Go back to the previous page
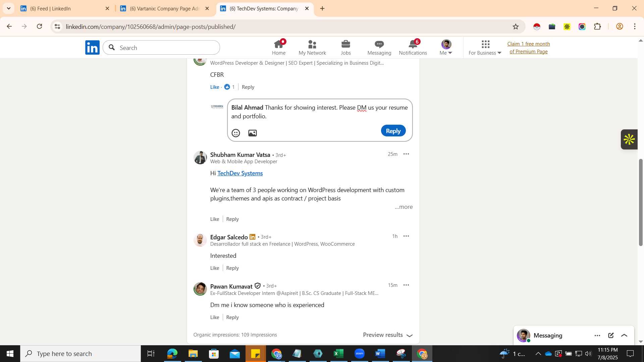Viewport: 644px width, 362px height. [9, 26]
